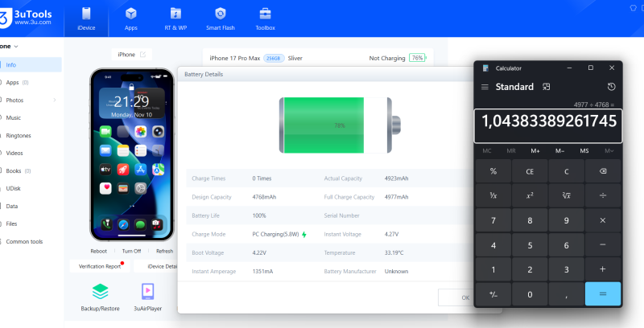Image resolution: width=644 pixels, height=328 pixels.
Task: Select Videos in the sidebar
Action: [14, 153]
